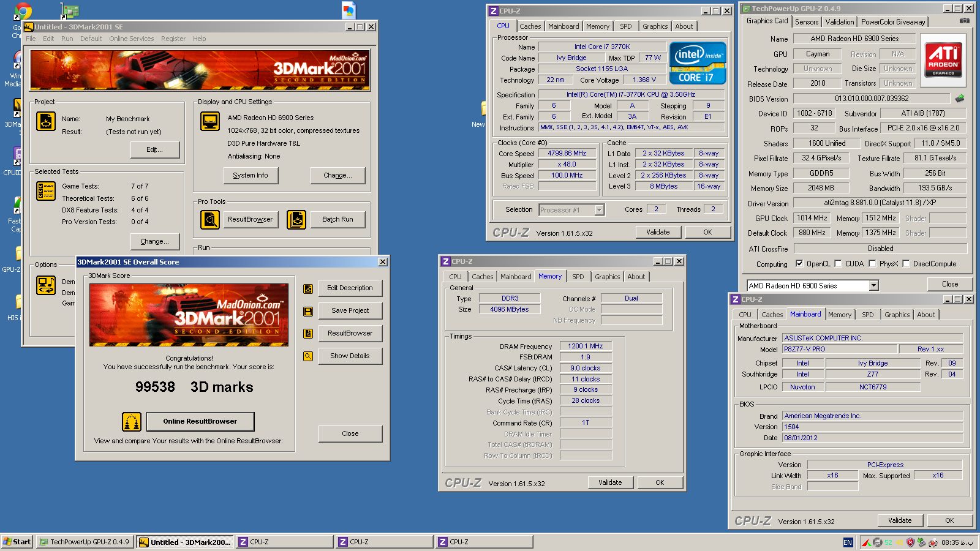Click the red triangle tray icon
Image resolution: width=980 pixels, height=551 pixels.
click(x=866, y=542)
